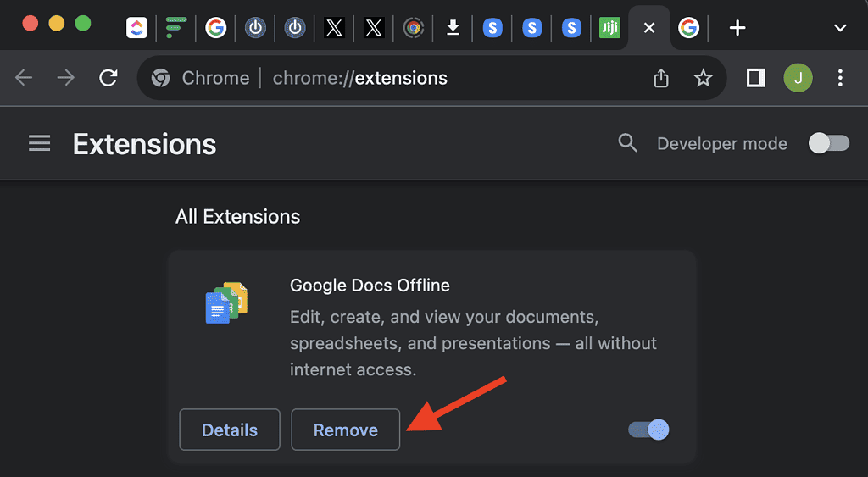Switch to the Jiji tab
Screen dimensions: 868x477
coord(609,28)
